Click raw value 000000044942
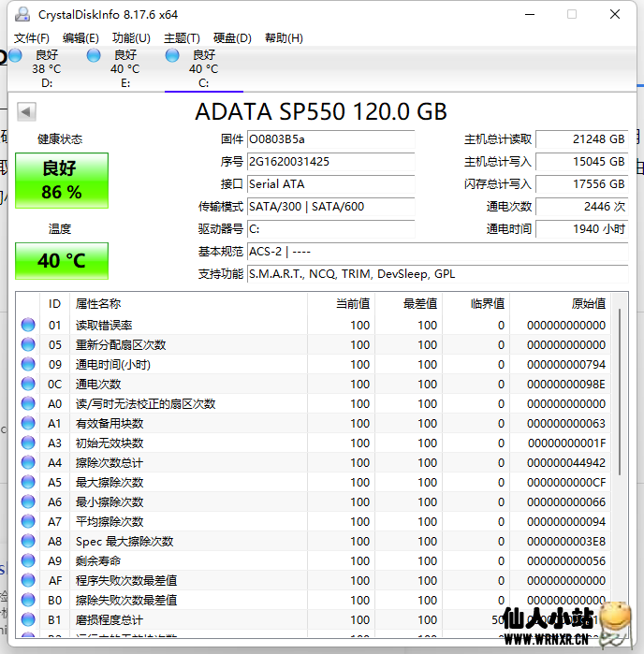Viewport: 644px width, 654px height. (x=566, y=462)
